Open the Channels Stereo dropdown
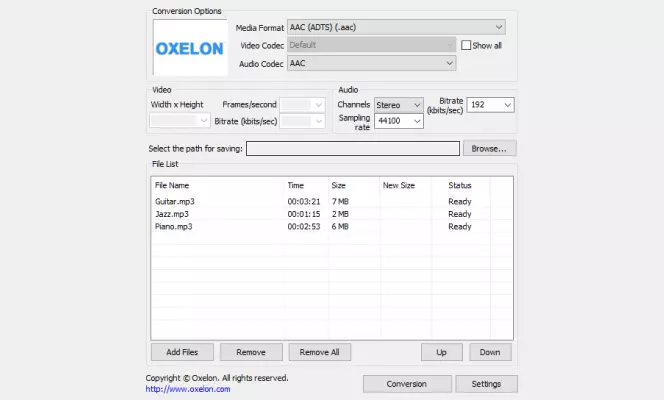 click(398, 105)
